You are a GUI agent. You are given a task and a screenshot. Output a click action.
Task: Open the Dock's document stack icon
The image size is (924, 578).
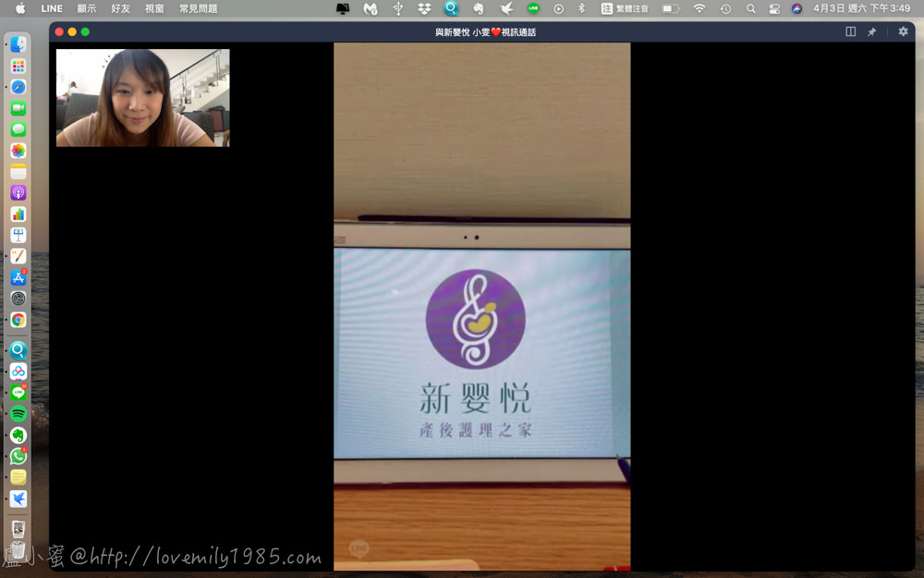click(18, 529)
